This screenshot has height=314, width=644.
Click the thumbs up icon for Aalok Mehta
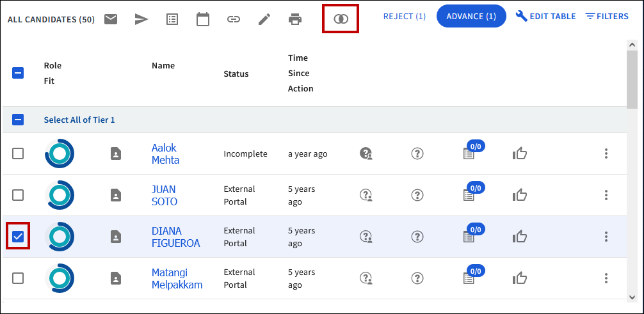(519, 153)
